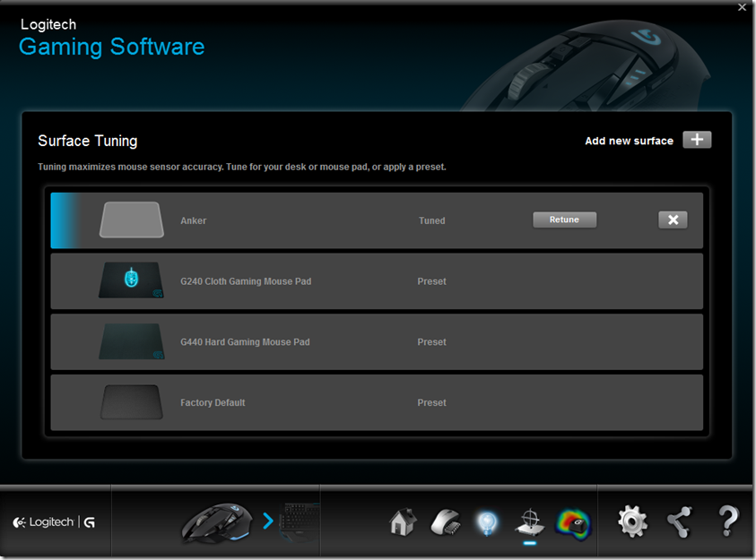Click the blue arrow to next device
This screenshot has width=756, height=560.
(268, 521)
